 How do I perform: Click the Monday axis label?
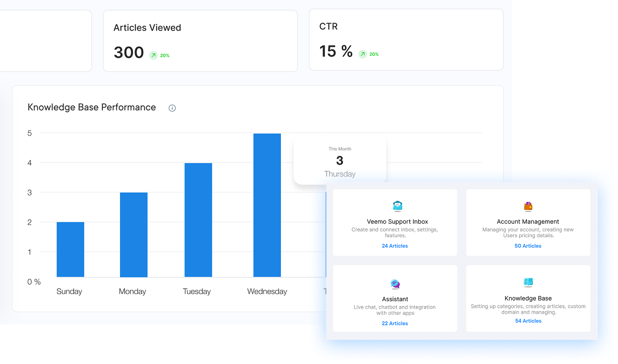pos(133,292)
